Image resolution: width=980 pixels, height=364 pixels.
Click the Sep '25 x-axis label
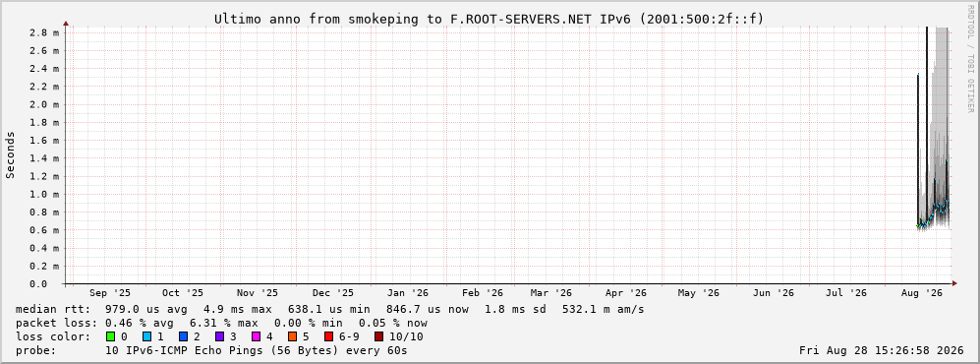pos(110,293)
